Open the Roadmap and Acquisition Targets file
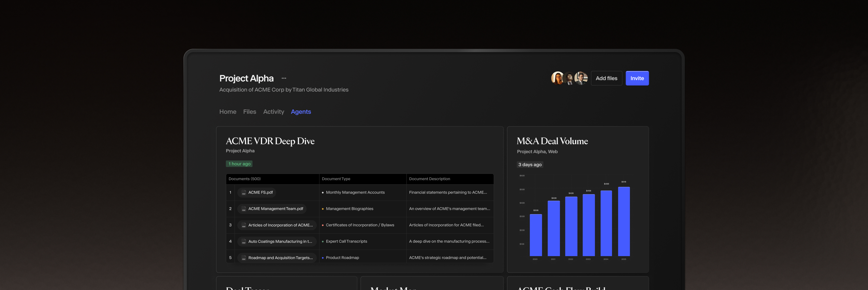This screenshot has width=868, height=290. click(x=277, y=258)
